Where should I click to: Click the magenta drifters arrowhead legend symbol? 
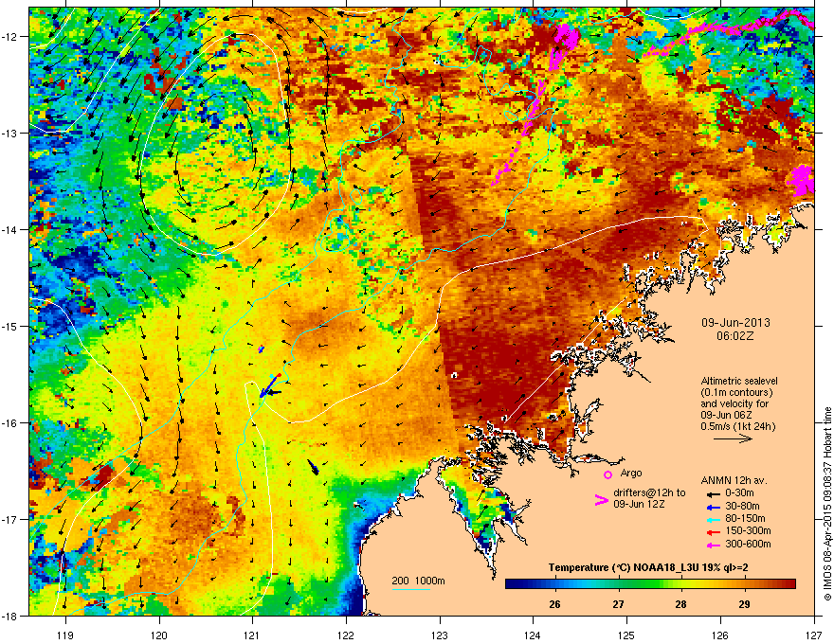[x=601, y=499]
